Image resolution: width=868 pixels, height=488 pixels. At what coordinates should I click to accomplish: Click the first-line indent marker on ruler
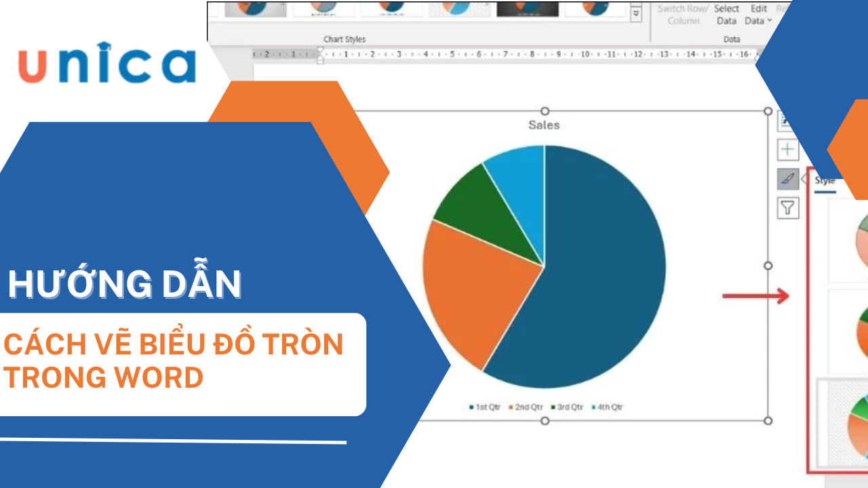(x=321, y=50)
